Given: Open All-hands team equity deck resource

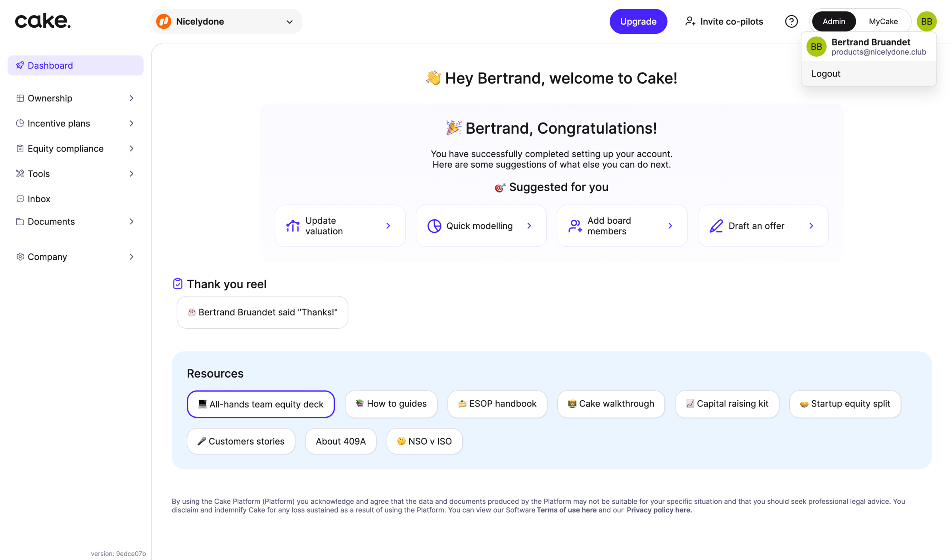Looking at the screenshot, I should tap(261, 404).
